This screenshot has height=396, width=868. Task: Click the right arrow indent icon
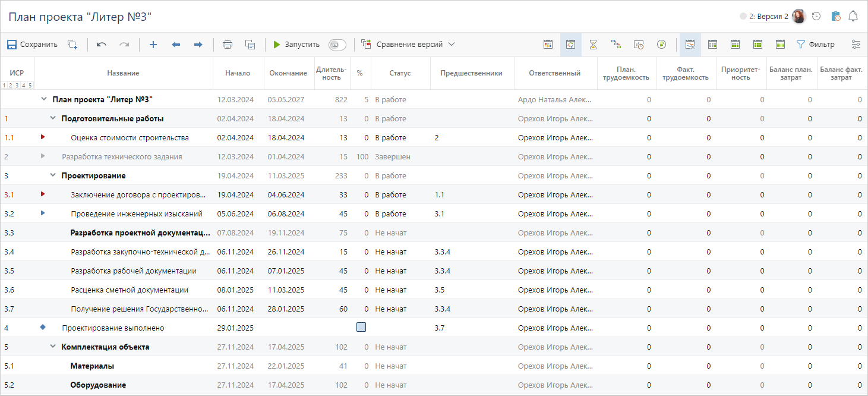(198, 45)
